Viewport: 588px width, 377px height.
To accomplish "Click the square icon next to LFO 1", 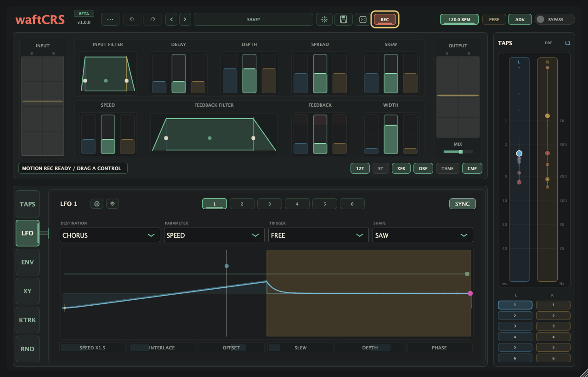I will pos(97,204).
